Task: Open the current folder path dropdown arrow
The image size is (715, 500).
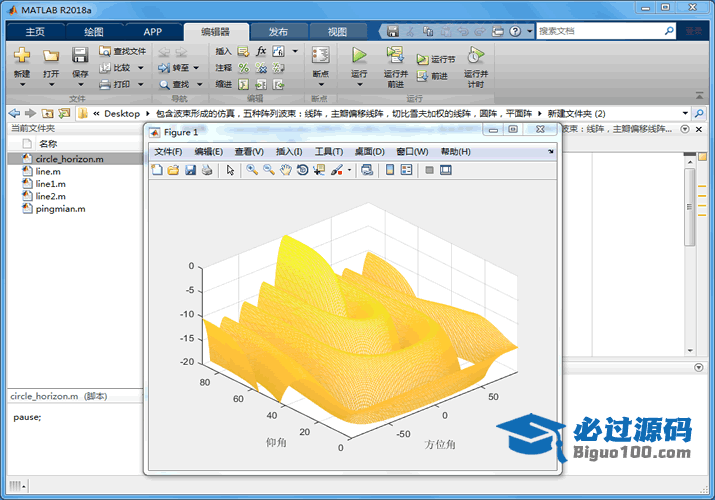Action: coord(685,113)
